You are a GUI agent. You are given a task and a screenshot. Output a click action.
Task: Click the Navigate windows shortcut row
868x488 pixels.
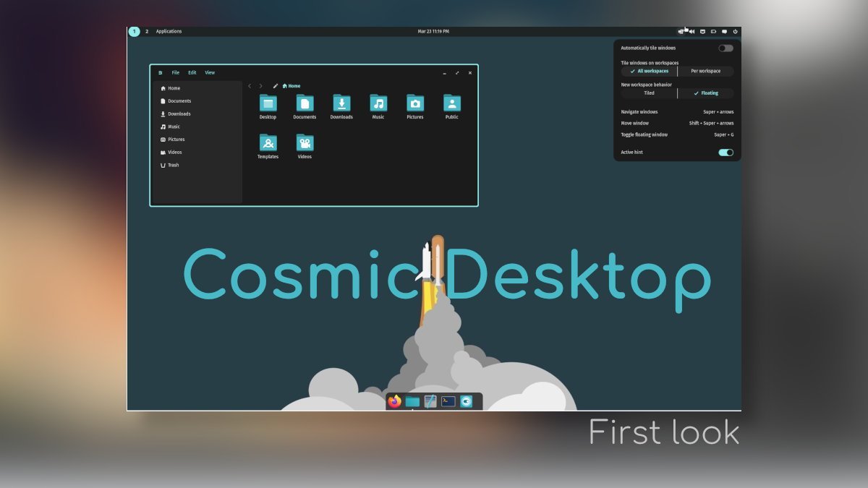tap(677, 112)
